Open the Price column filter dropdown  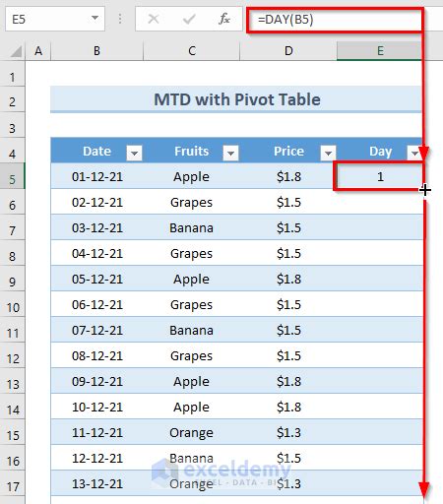[328, 153]
